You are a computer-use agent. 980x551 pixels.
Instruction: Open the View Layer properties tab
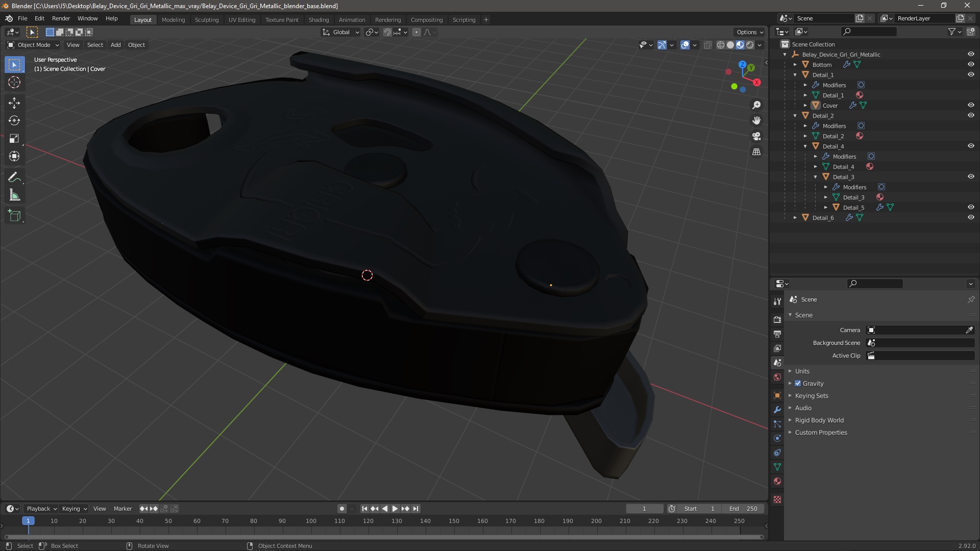(x=777, y=348)
